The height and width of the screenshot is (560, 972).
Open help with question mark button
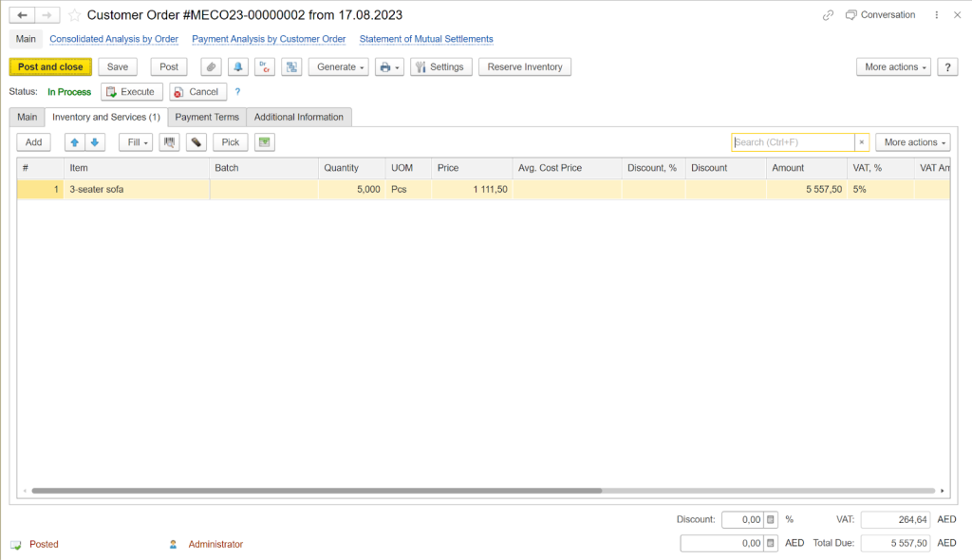pos(947,67)
